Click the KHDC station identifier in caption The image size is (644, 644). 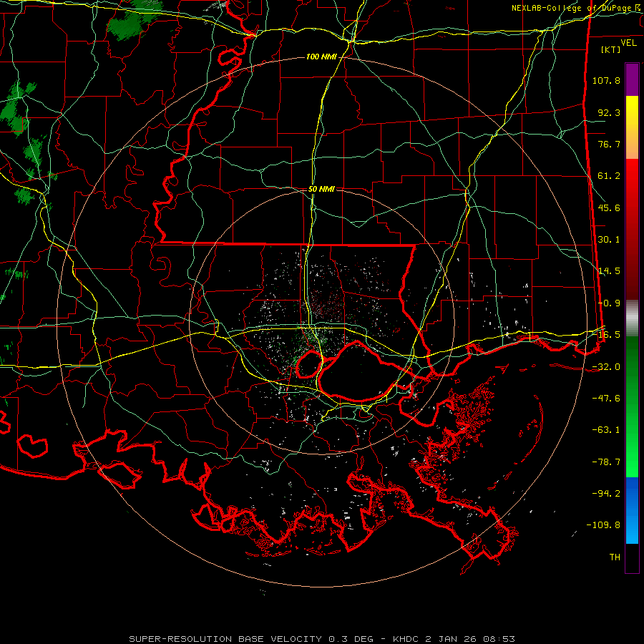[x=407, y=639]
